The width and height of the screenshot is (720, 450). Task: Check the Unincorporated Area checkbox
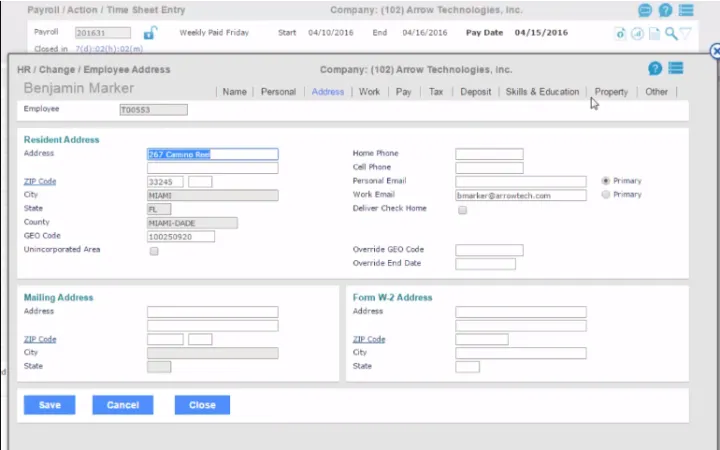(154, 251)
